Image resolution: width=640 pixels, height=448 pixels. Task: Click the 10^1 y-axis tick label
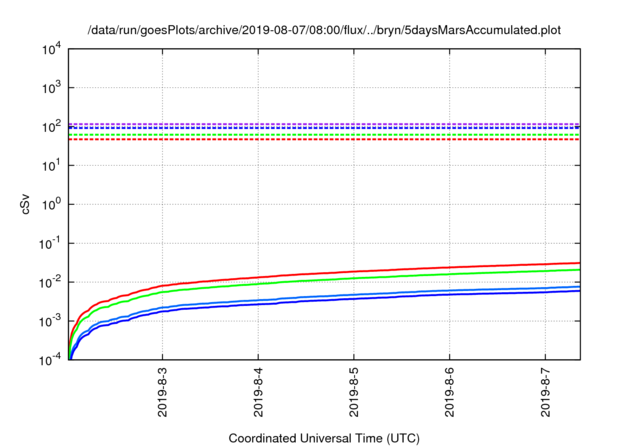[51, 165]
